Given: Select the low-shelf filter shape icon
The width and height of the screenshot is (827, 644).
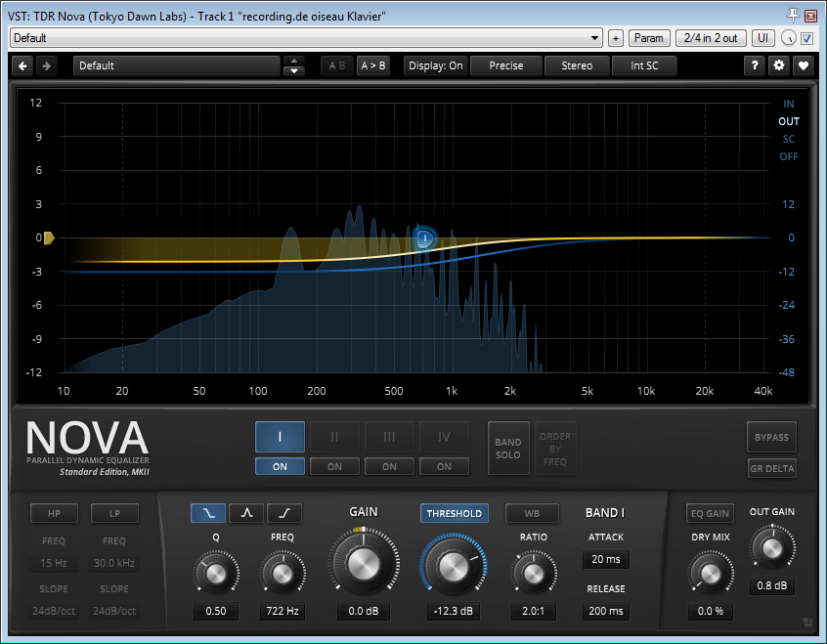Looking at the screenshot, I should click(x=207, y=512).
